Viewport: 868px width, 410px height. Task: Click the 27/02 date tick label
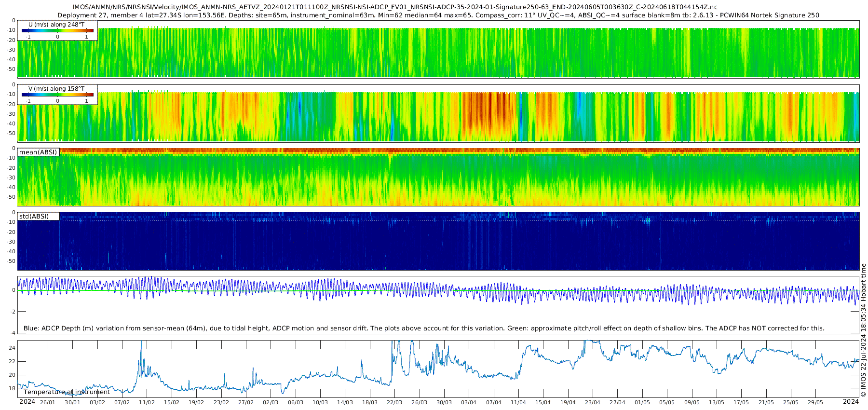(x=246, y=402)
